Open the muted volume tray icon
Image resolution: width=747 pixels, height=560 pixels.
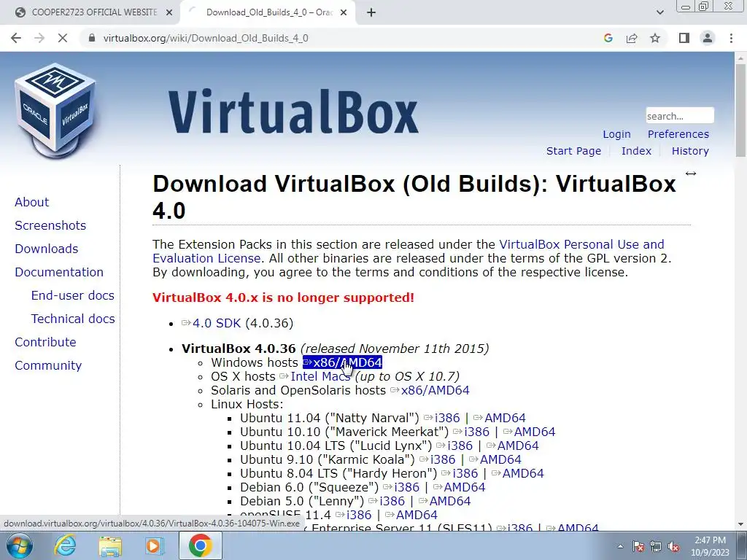673,546
